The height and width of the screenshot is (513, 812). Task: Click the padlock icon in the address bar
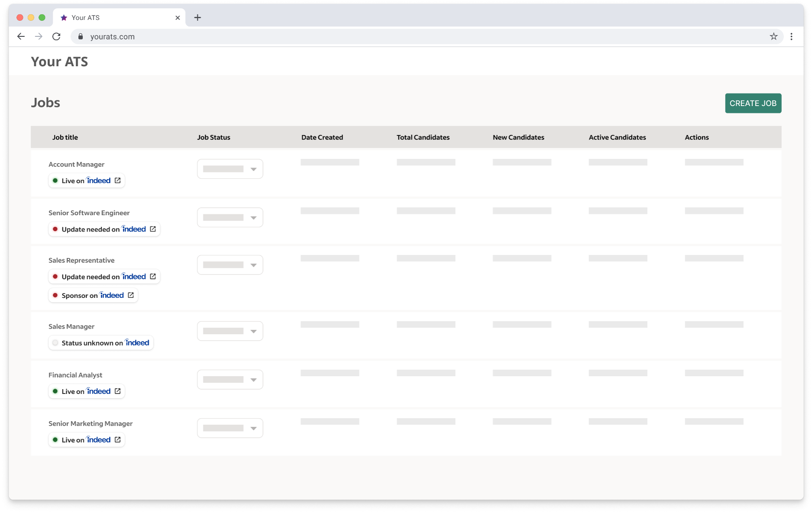tap(80, 36)
